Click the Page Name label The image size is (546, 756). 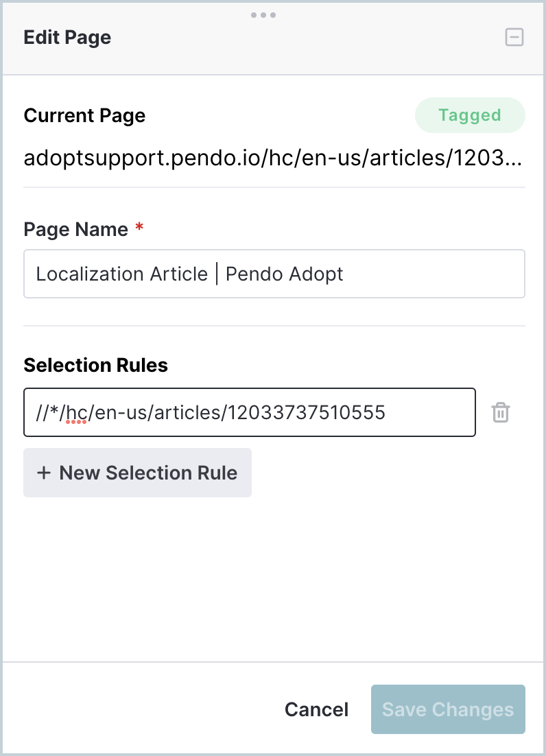tap(75, 230)
